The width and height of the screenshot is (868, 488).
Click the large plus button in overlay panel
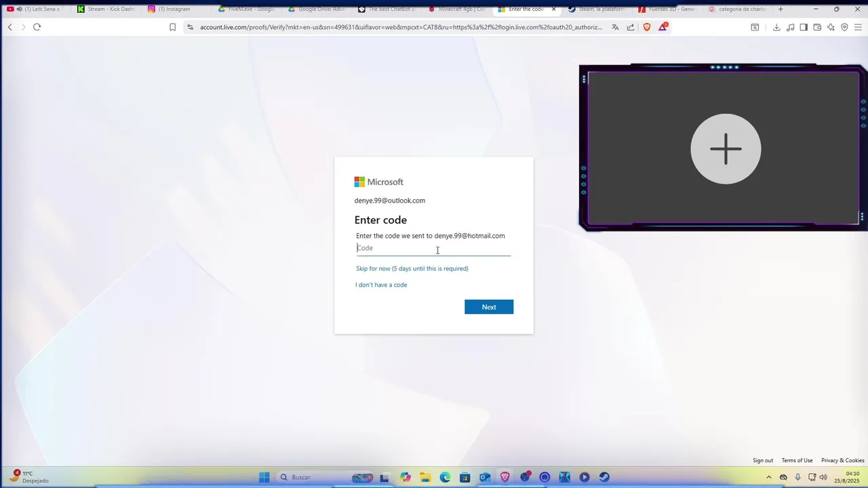(x=726, y=149)
